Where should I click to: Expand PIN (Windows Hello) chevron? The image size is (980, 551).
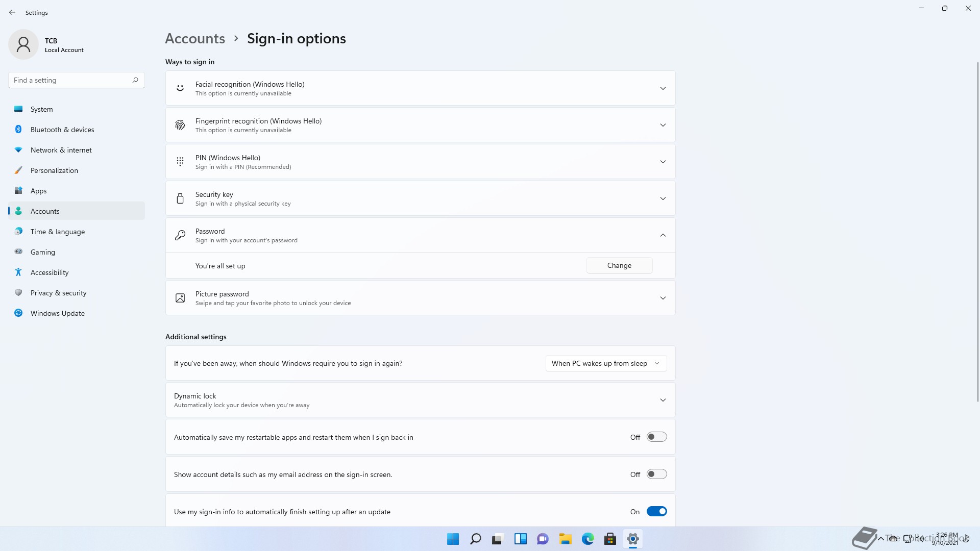[663, 162]
